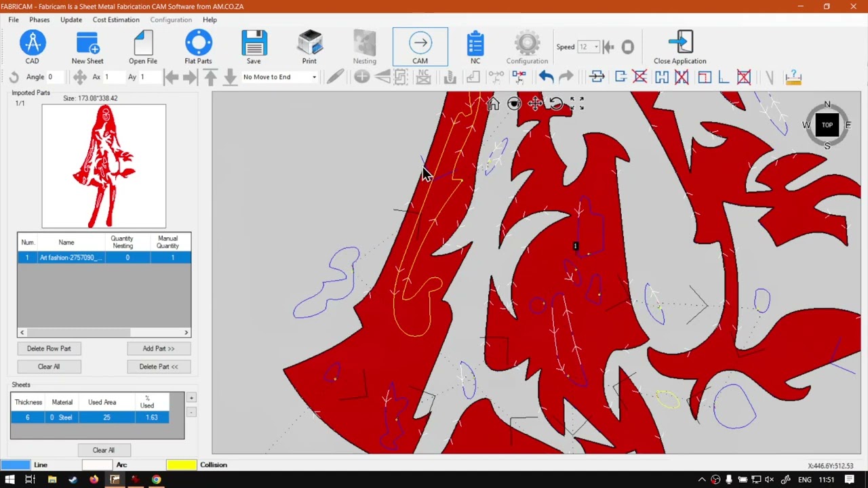Click the fit-to-screen expand icon in viewport
This screenshot has width=868, height=488.
click(x=577, y=103)
